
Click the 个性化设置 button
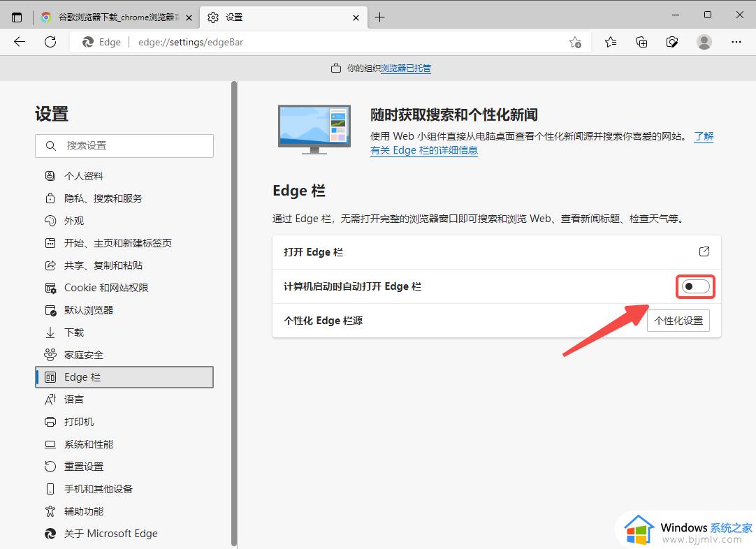678,321
